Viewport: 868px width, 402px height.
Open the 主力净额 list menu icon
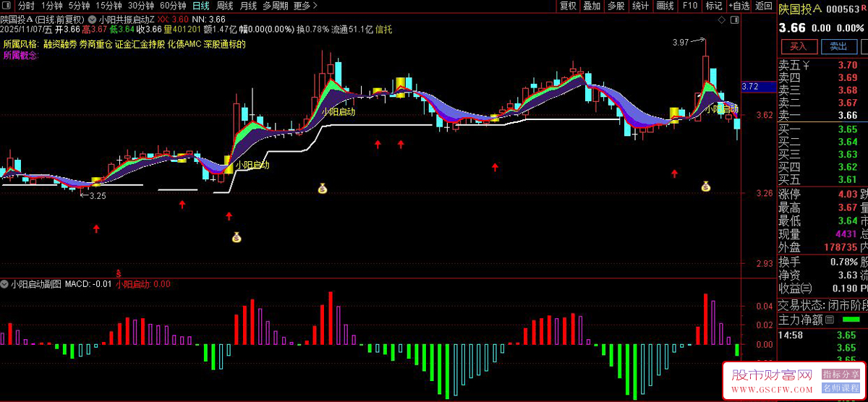829,320
